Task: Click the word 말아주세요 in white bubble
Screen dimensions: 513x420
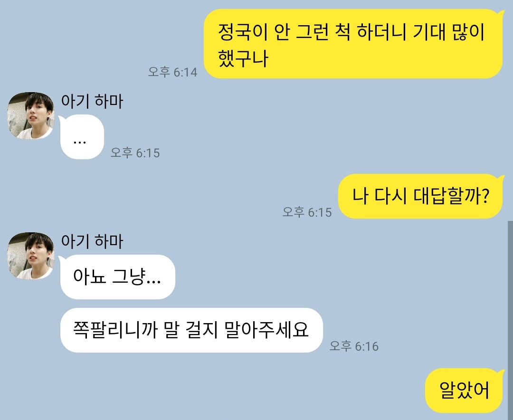Action: click(x=266, y=330)
